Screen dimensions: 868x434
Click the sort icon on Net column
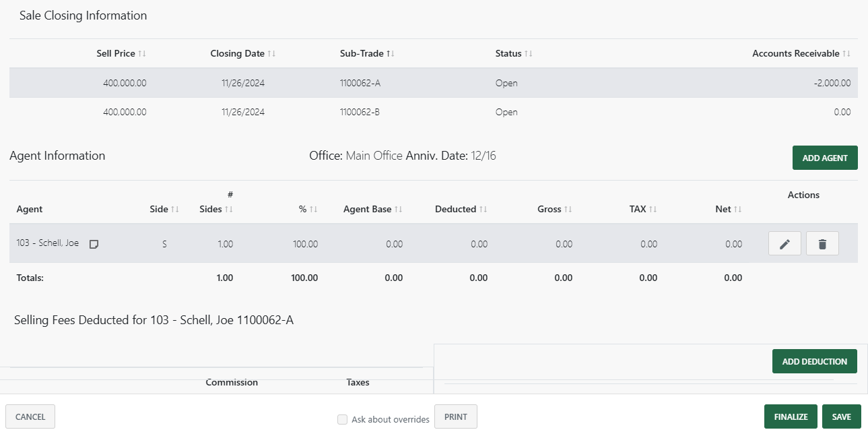point(738,209)
